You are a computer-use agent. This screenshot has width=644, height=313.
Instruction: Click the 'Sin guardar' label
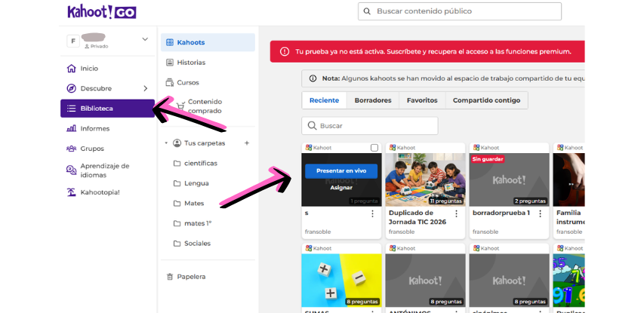click(x=487, y=158)
